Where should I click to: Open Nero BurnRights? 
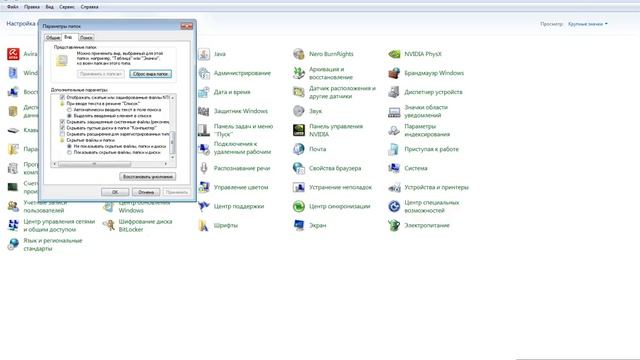coord(324,54)
